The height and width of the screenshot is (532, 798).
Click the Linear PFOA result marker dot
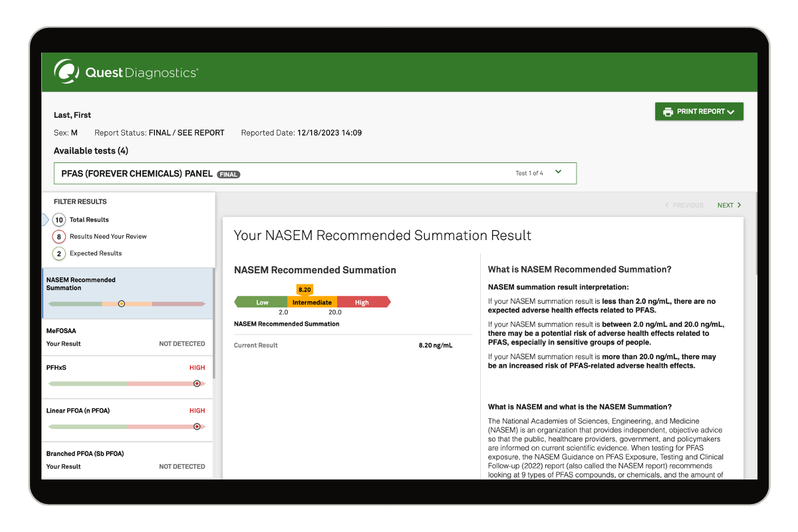(x=197, y=427)
